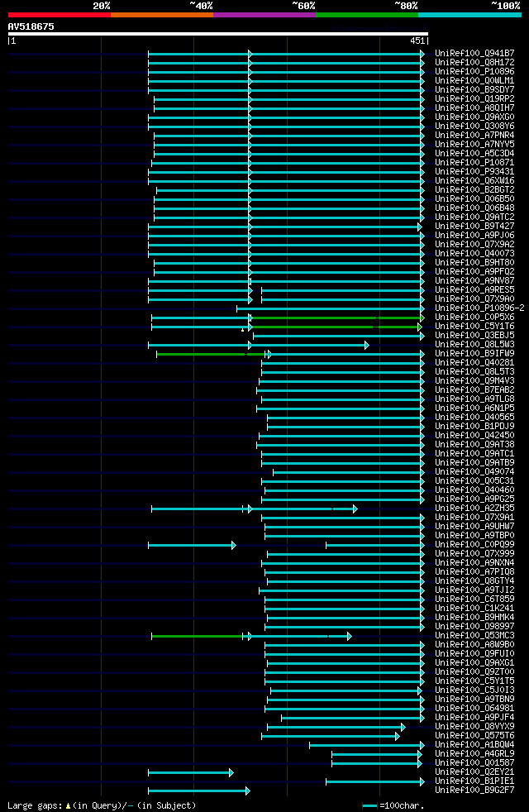Select the UniRef100_Q2EY21 label
Image resolution: width=529 pixels, height=812 pixels.
(x=474, y=772)
